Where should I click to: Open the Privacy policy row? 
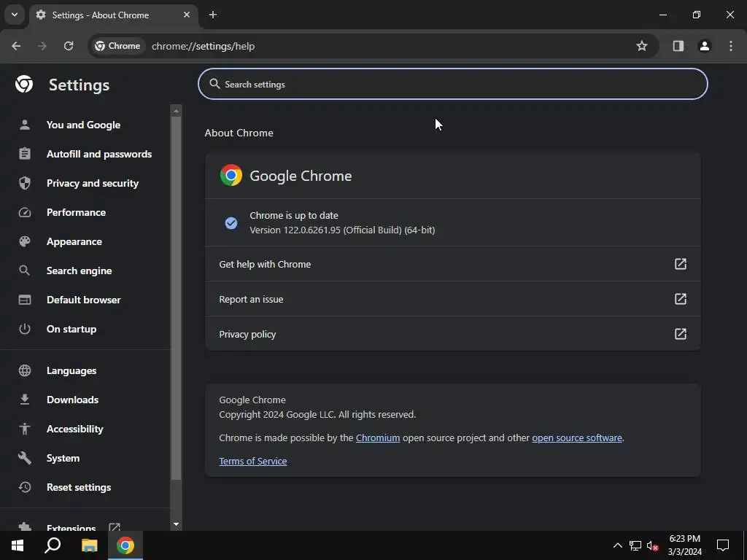point(452,334)
